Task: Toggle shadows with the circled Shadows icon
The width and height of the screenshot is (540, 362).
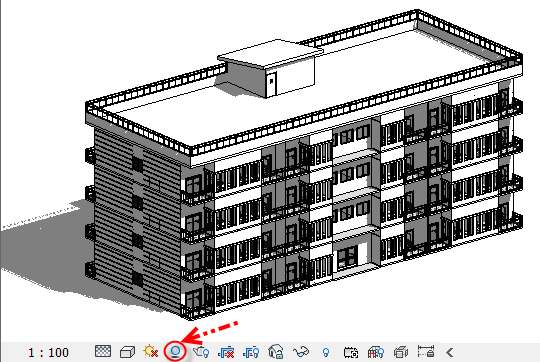Action: point(175,352)
